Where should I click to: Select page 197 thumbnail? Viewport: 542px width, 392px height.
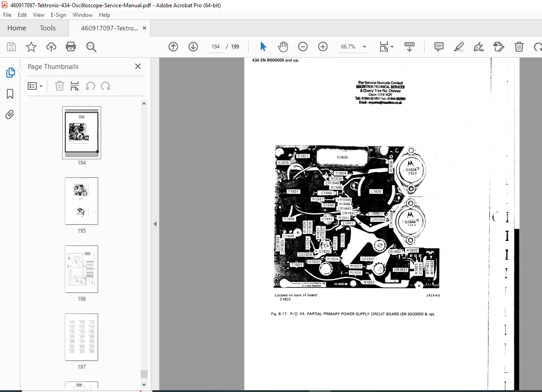82,337
